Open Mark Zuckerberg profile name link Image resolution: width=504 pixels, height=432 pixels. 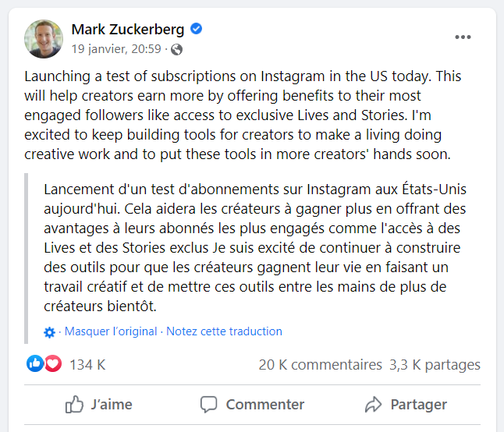pyautogui.click(x=128, y=30)
